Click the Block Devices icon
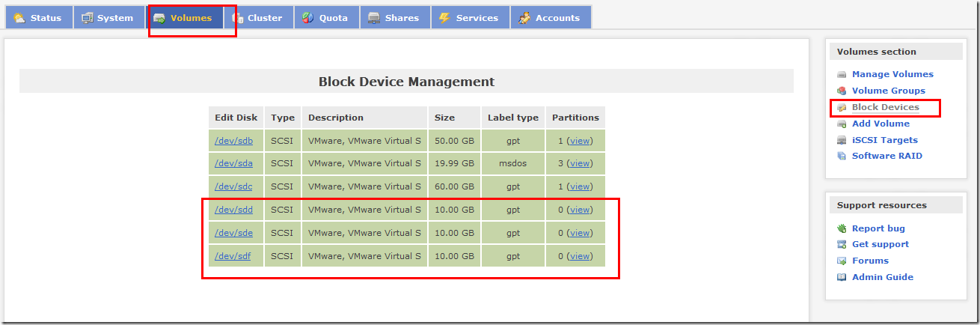Viewport: 980px width, 325px height. [842, 107]
